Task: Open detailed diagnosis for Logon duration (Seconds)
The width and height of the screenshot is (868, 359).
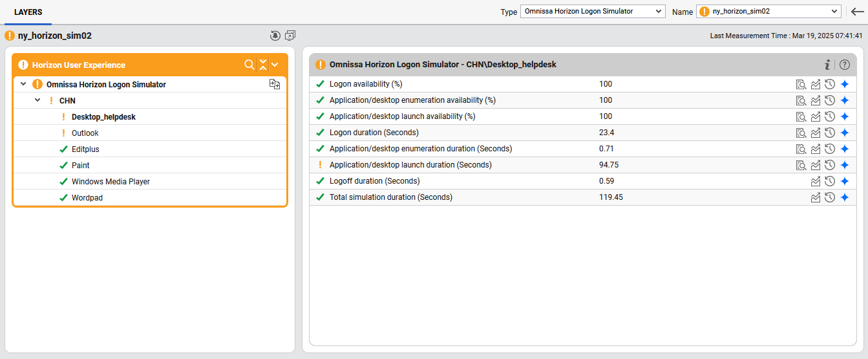Action: tap(801, 133)
